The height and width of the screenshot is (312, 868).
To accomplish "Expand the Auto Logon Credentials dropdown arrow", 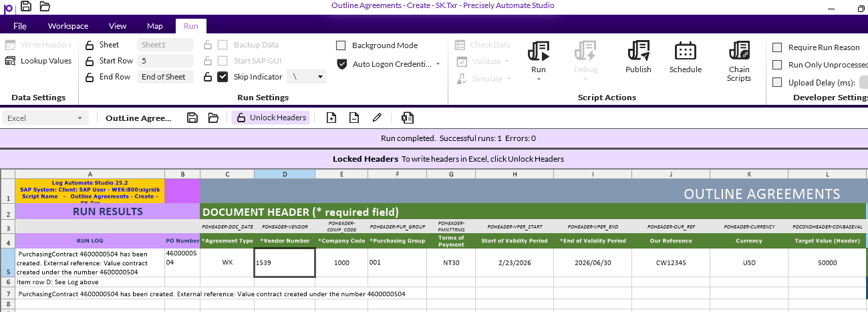I will [438, 64].
